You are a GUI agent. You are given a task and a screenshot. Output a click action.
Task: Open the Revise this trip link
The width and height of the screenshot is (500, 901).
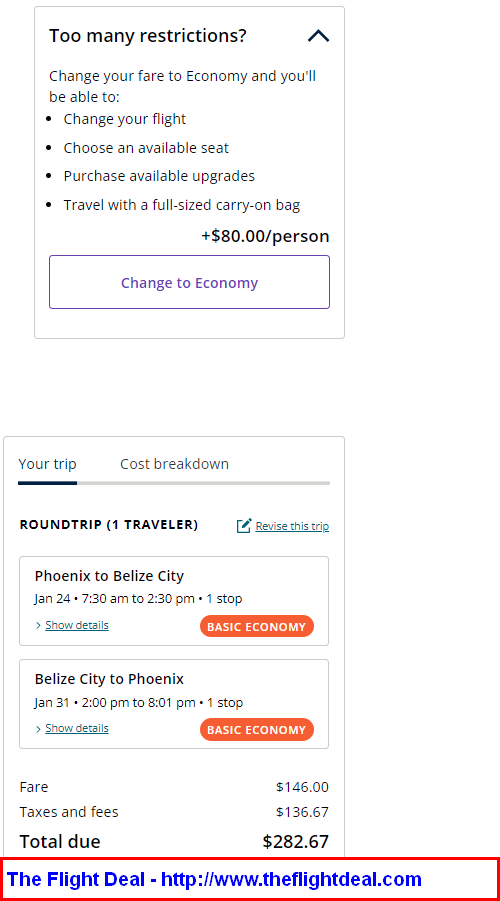pos(292,526)
